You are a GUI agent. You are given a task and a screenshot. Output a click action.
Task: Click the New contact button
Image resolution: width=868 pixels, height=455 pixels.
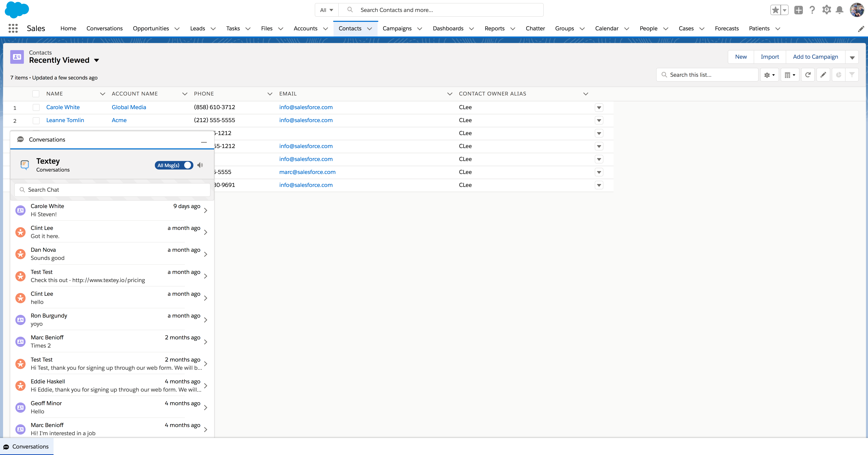click(741, 57)
